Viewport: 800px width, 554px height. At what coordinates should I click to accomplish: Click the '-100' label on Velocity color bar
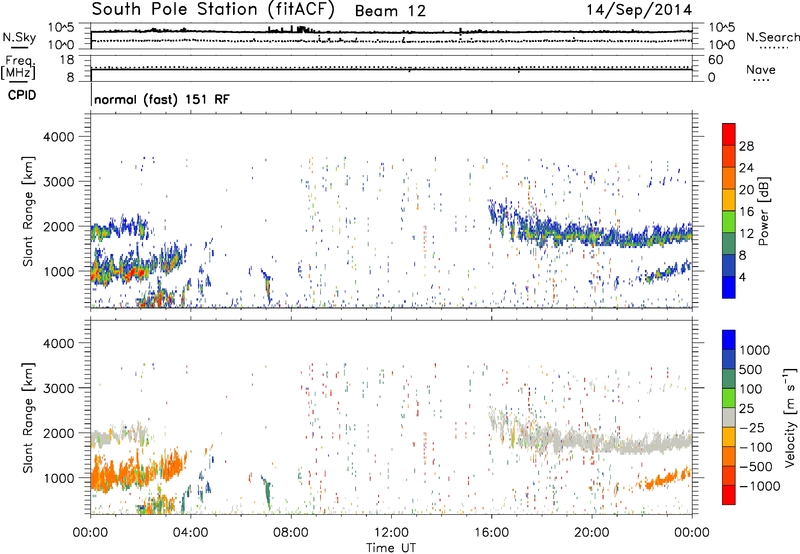pyautogui.click(x=755, y=447)
